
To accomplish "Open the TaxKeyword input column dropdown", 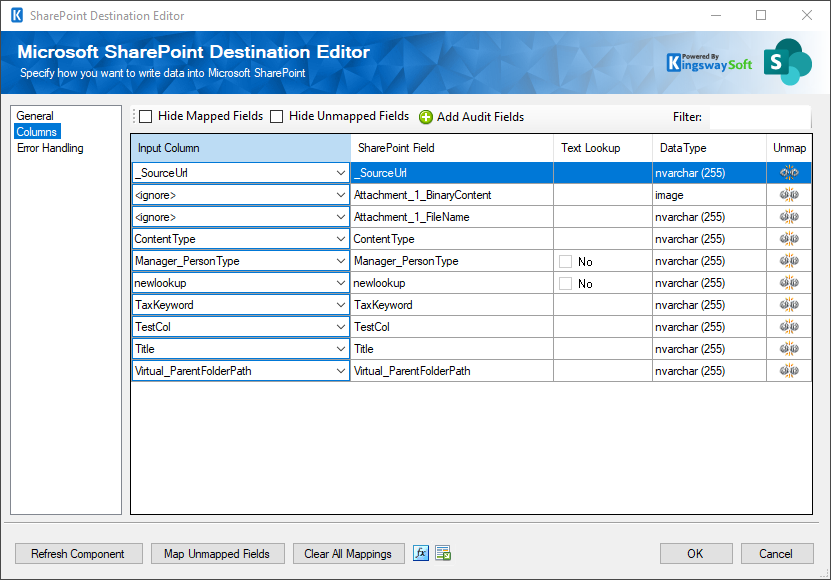I will point(341,305).
